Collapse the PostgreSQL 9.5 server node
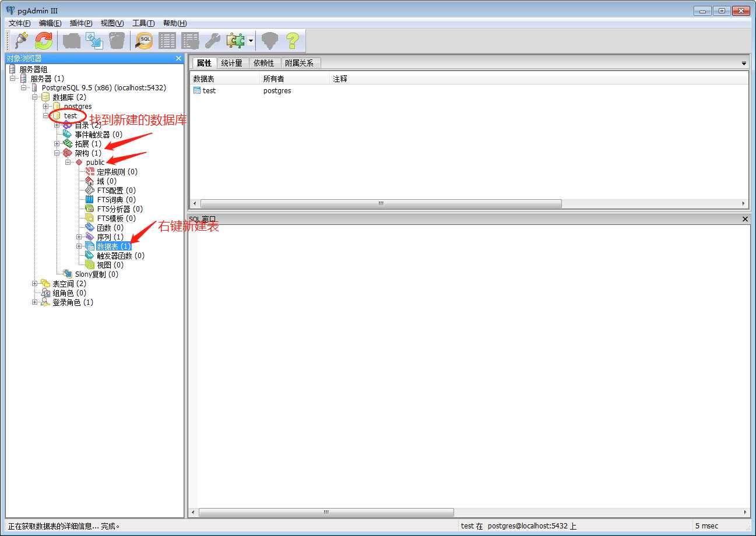Viewport: 756px width, 536px height. pos(24,88)
